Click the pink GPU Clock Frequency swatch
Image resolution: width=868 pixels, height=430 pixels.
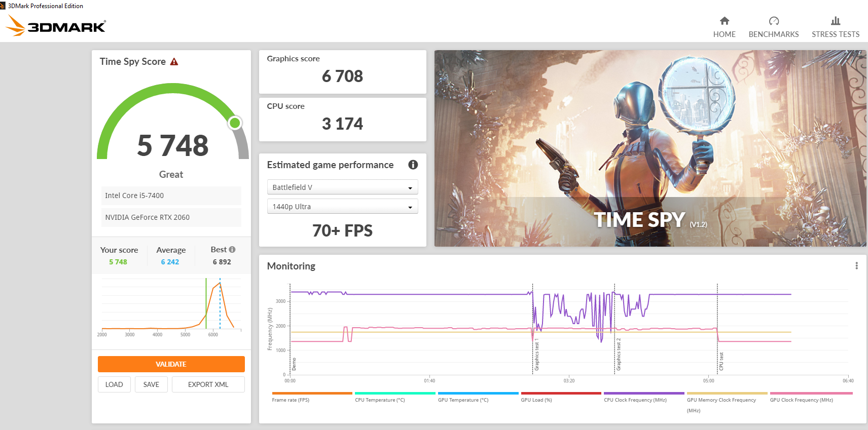811,393
